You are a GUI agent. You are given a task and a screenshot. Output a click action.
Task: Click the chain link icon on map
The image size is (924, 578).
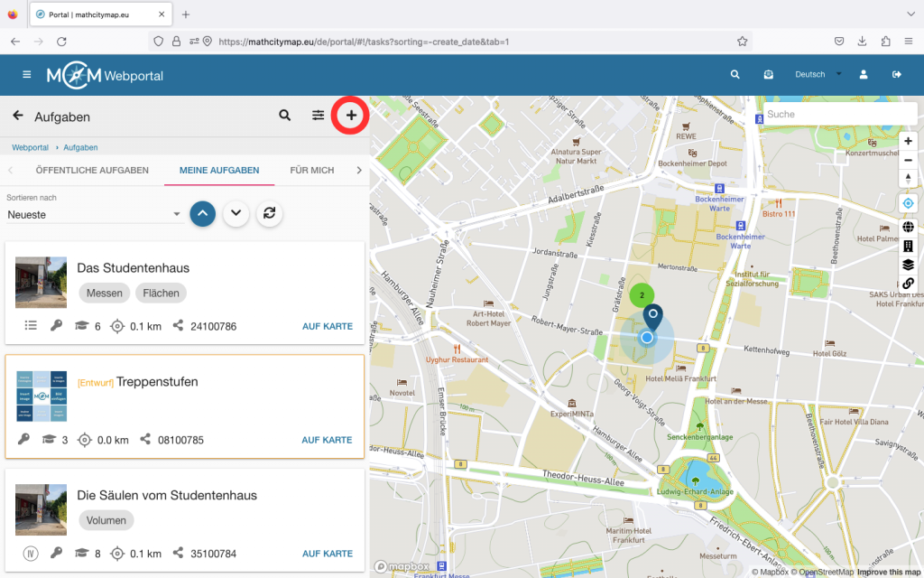click(908, 284)
